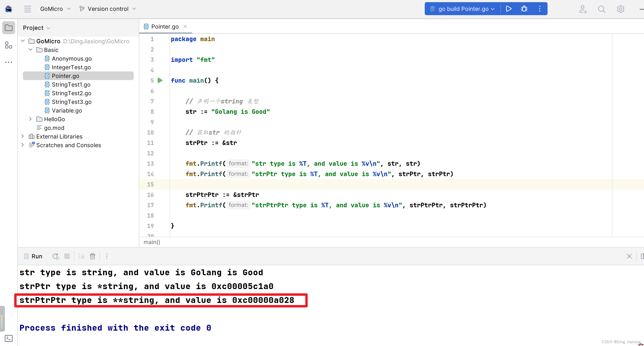
Task: Select the Pointer.go editor tab
Action: click(x=165, y=27)
